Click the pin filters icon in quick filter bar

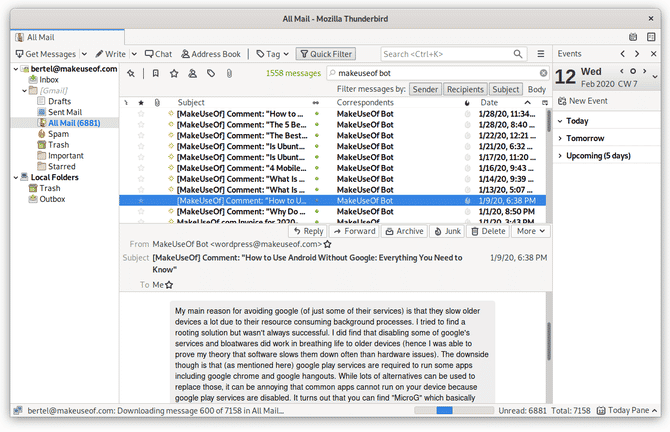pos(131,73)
